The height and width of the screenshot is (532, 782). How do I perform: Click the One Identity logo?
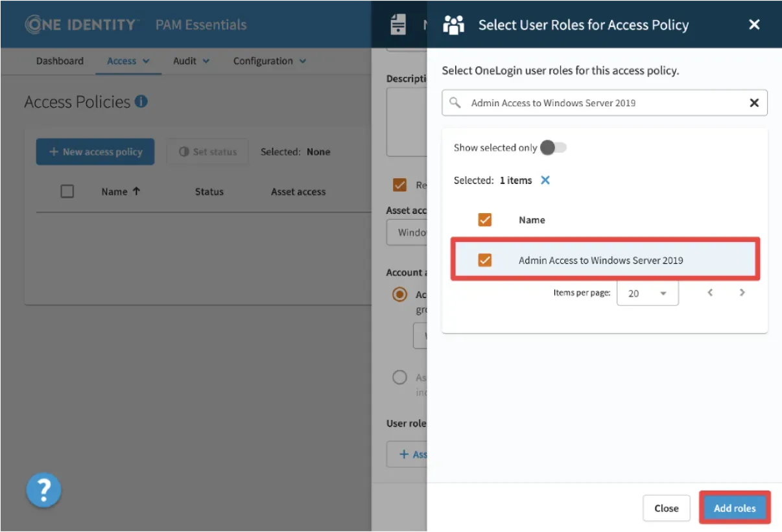click(81, 25)
